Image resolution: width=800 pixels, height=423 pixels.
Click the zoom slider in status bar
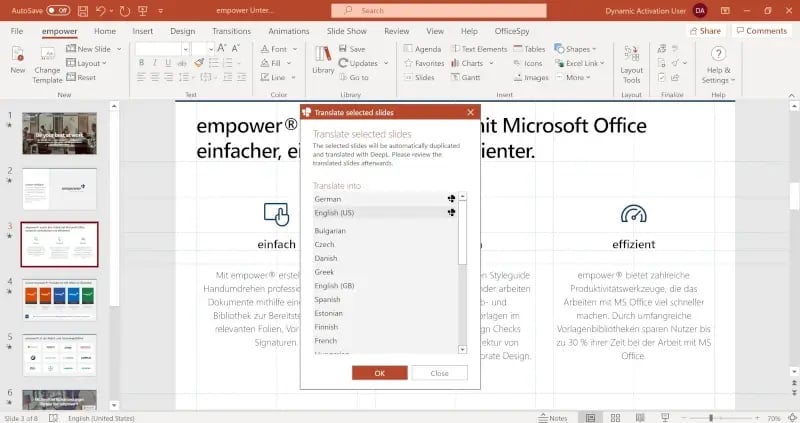point(711,417)
